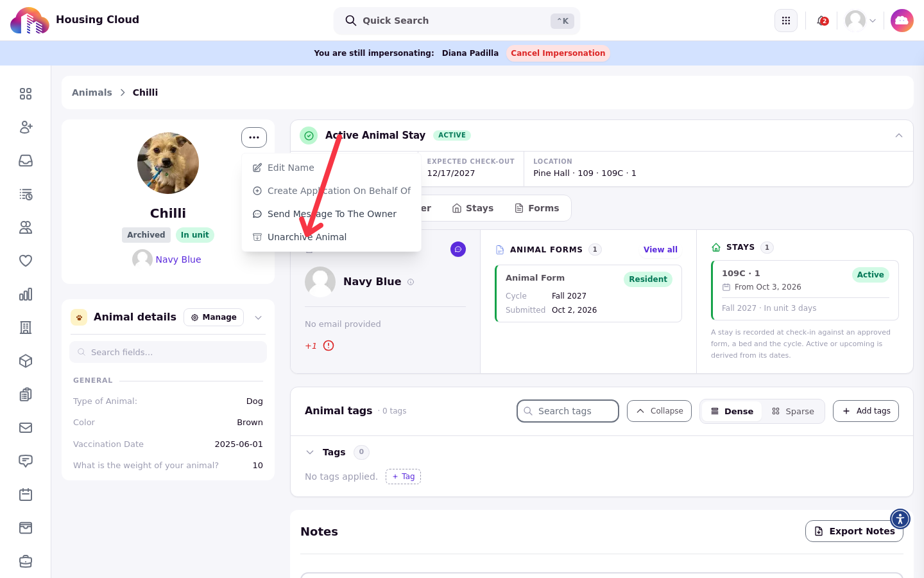Toggle the three-dot actions menu
This screenshot has width=924, height=578.
(x=254, y=137)
